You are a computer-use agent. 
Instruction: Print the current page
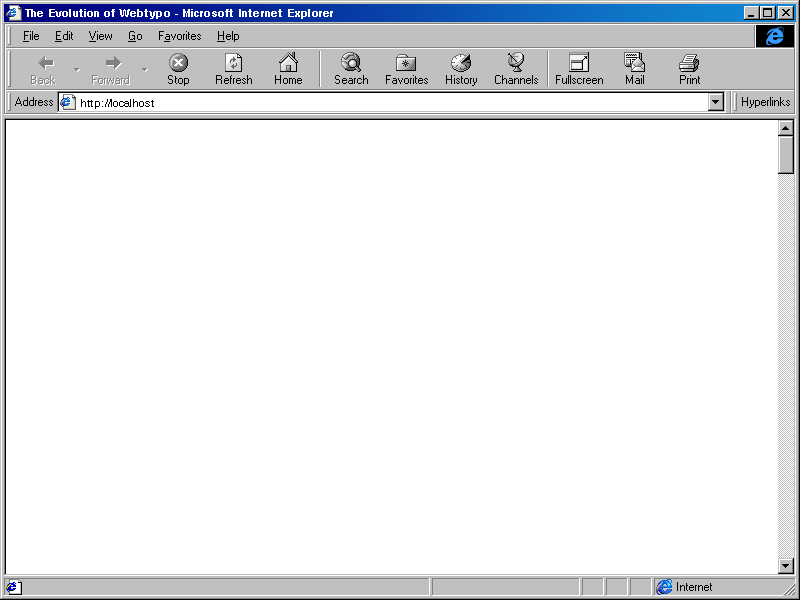[689, 68]
